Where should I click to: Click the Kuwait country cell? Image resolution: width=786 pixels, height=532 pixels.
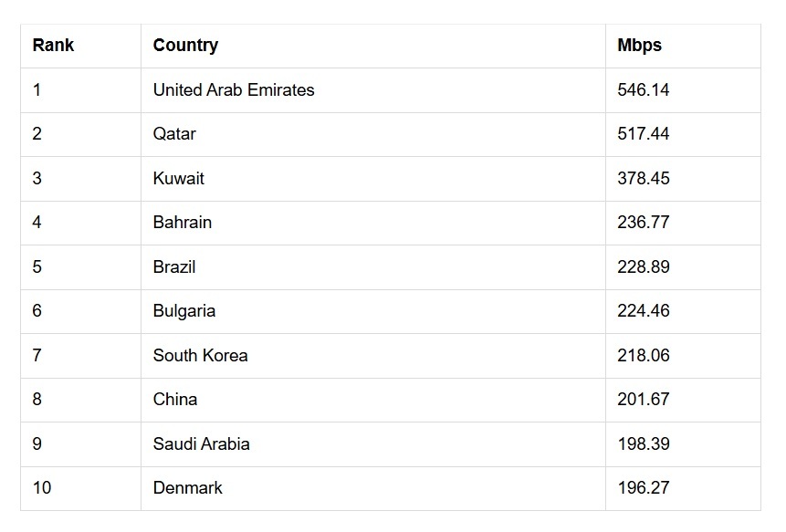[179, 178]
